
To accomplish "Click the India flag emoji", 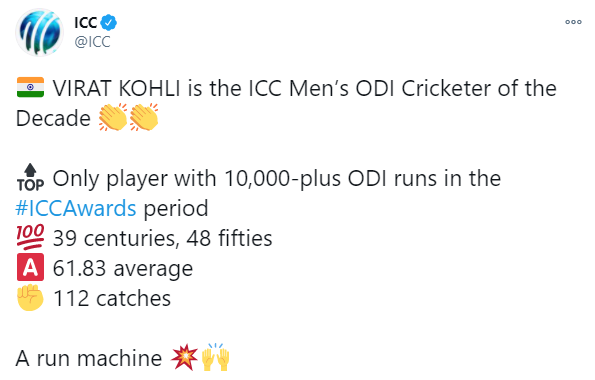I will [x=30, y=87].
